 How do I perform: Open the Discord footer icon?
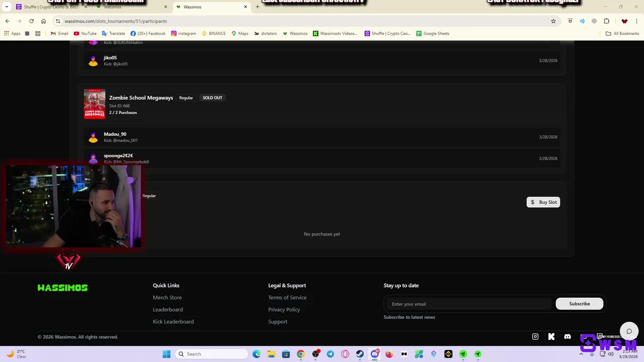[568, 337]
